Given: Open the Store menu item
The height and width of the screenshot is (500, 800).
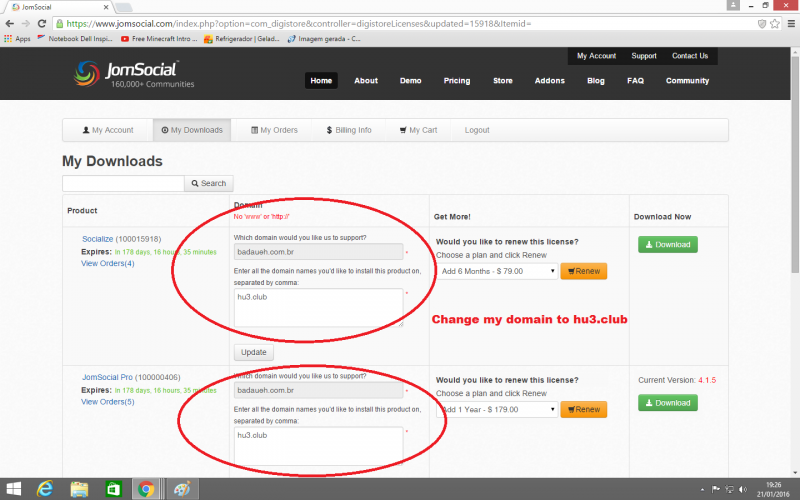Looking at the screenshot, I should tap(503, 81).
